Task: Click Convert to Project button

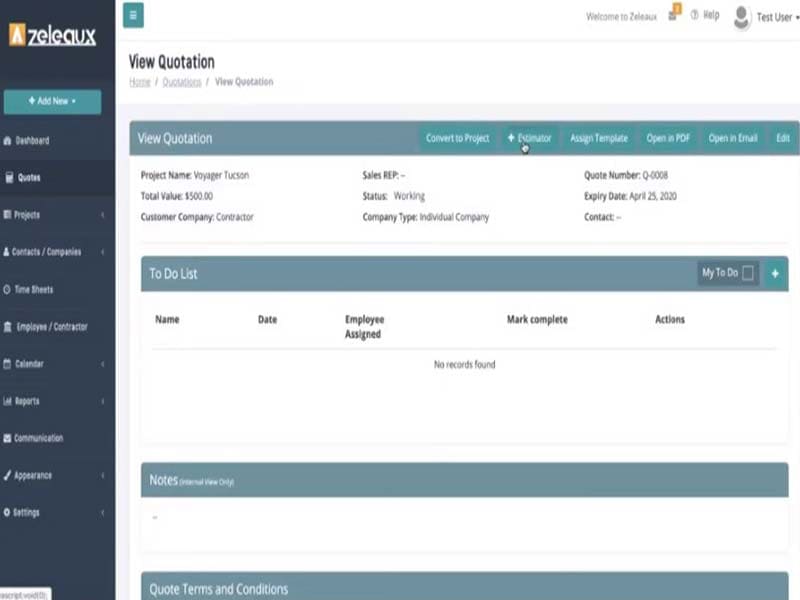Action: point(458,138)
